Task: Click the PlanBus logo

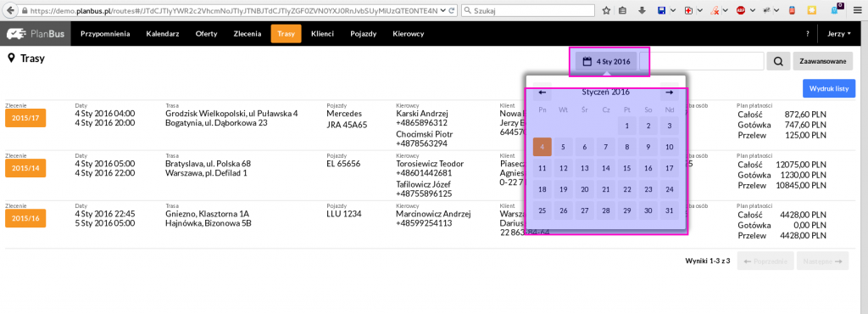Action: [x=36, y=34]
